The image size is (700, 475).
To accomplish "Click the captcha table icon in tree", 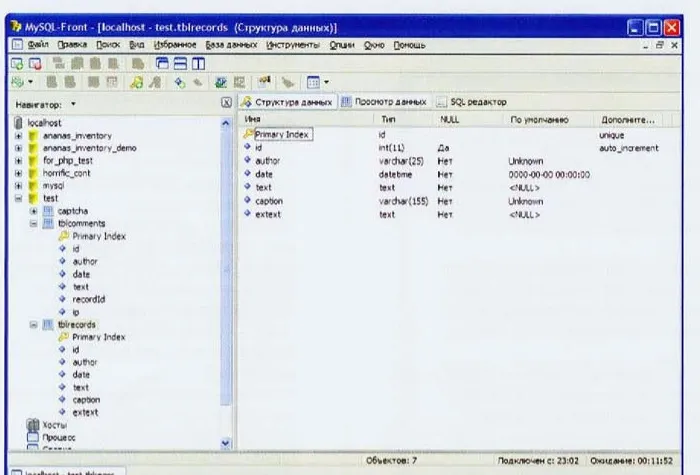I will 48,211.
